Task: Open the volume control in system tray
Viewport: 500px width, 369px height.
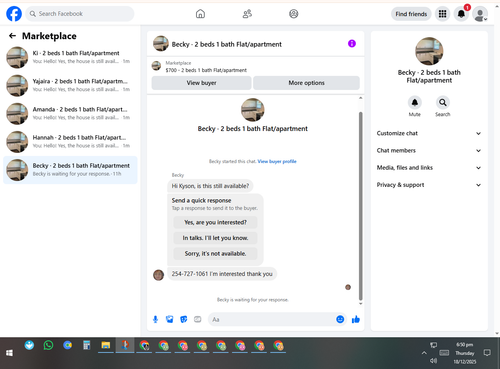Action: pyautogui.click(x=433, y=361)
